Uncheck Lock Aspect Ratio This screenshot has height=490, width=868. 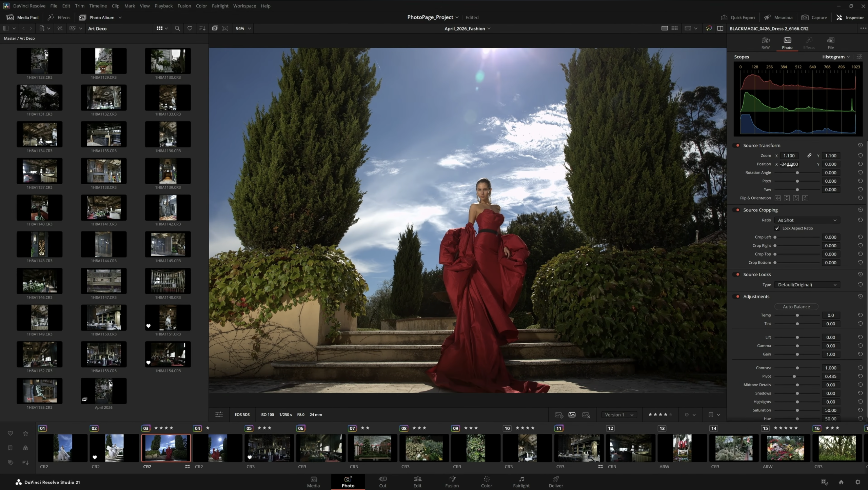[x=777, y=228]
